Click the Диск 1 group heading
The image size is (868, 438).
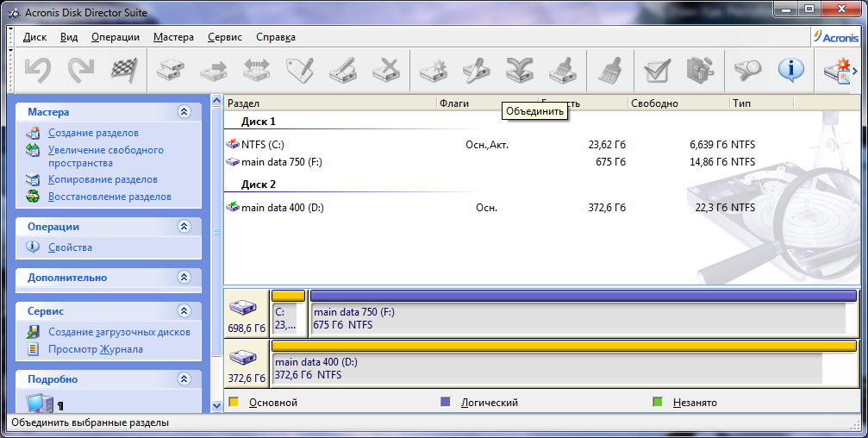coord(258,122)
